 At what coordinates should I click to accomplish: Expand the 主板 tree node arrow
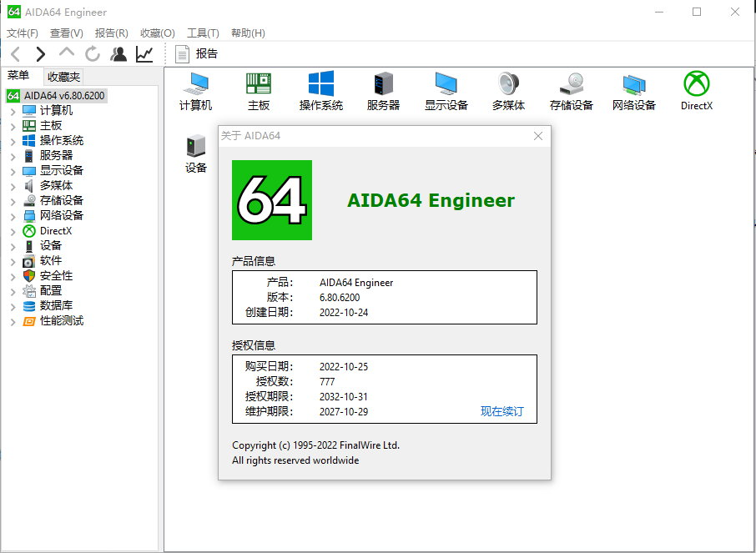click(13, 127)
